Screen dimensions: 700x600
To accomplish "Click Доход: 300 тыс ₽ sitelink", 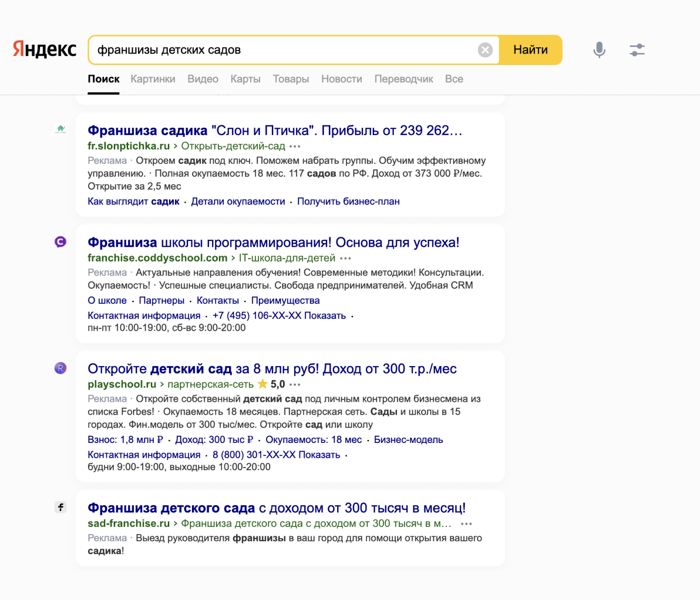I will click(x=214, y=439).
